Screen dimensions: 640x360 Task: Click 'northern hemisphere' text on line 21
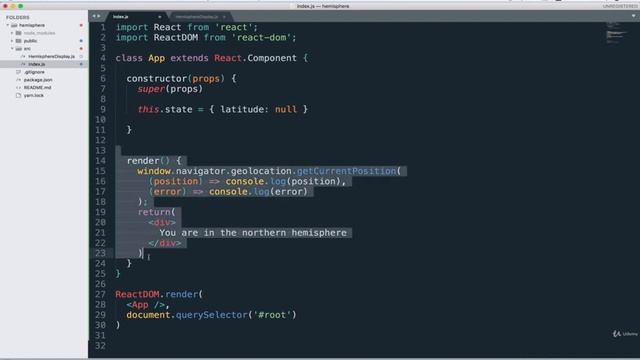tap(294, 233)
